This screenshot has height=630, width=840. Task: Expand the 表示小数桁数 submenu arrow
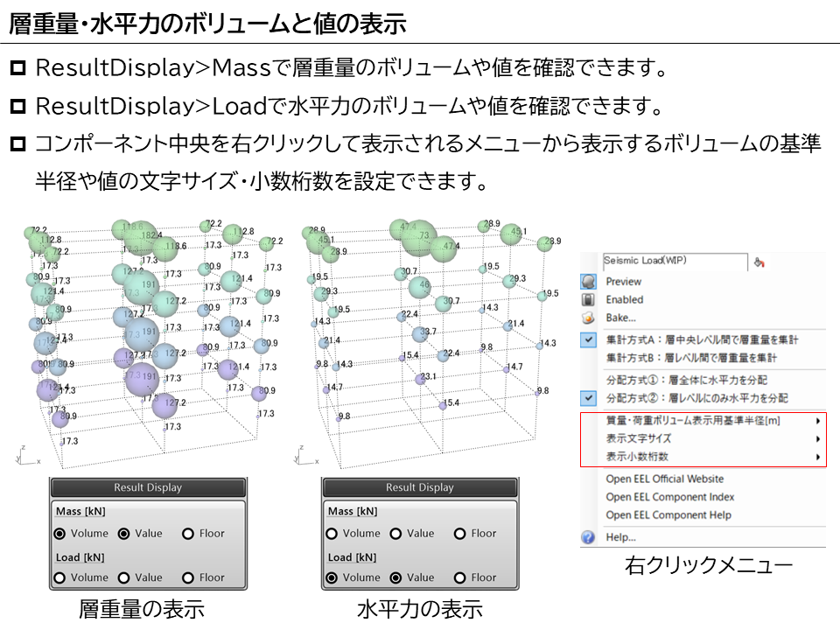click(818, 457)
